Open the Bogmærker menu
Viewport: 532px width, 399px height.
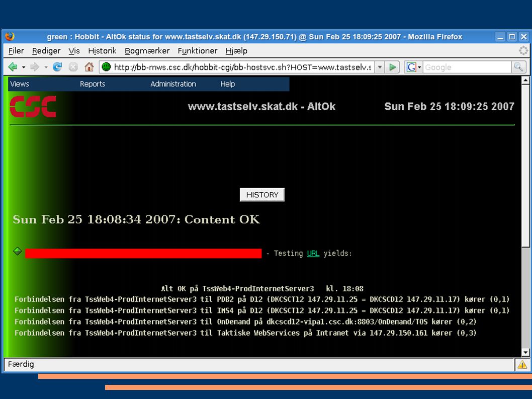pyautogui.click(x=147, y=51)
